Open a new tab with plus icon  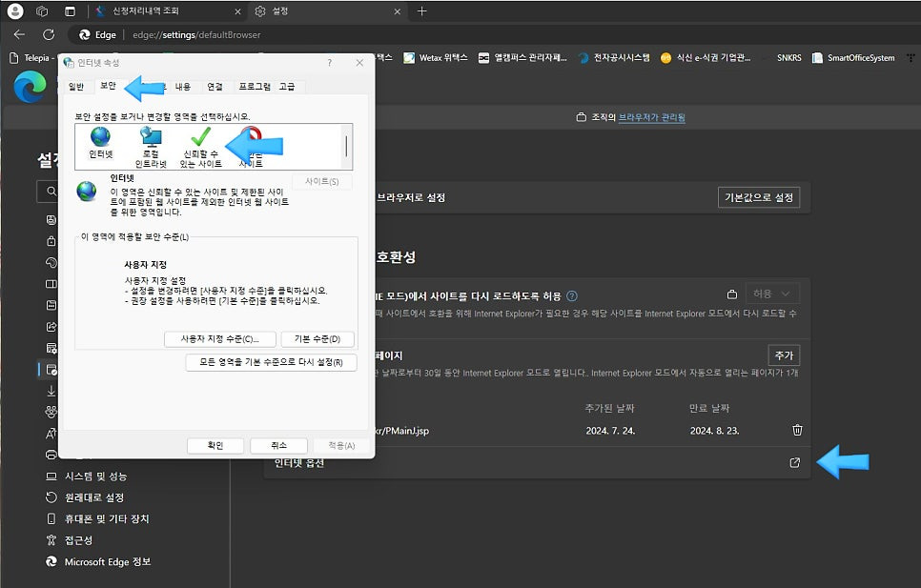tap(421, 11)
